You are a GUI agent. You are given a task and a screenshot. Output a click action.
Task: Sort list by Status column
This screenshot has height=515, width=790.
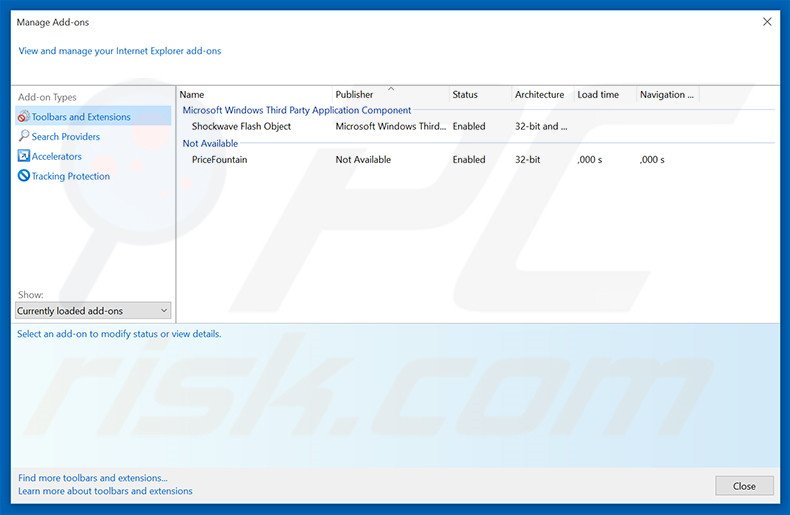point(480,94)
